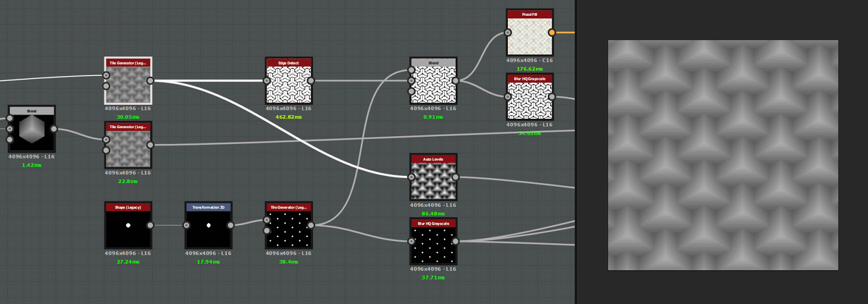Screen dimensions: 868x304
Task: Click output connector of Blur HQ Grayscale beside Flood Fill
Action: click(552, 97)
